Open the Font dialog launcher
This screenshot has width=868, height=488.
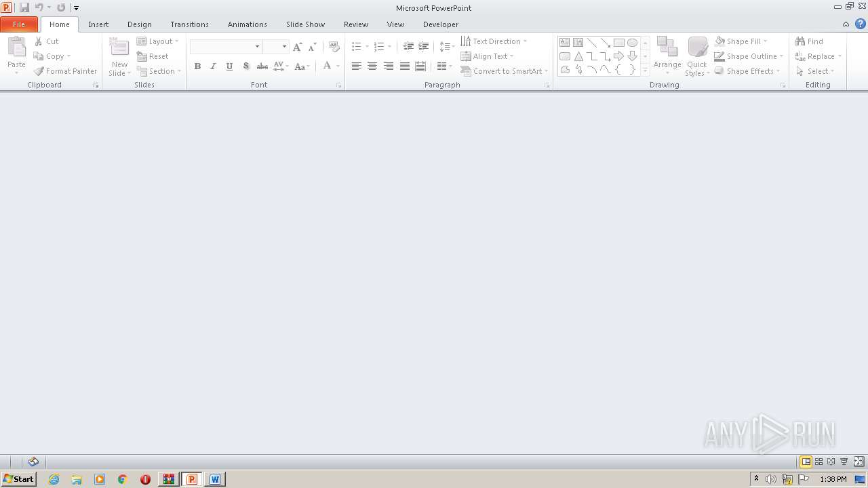coord(338,85)
